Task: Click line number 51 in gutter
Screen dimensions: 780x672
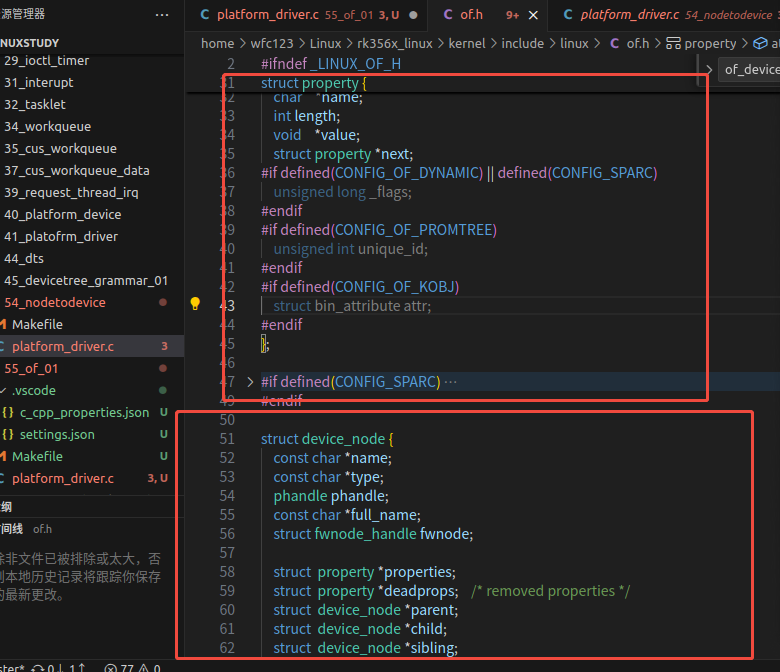Action: [227, 439]
